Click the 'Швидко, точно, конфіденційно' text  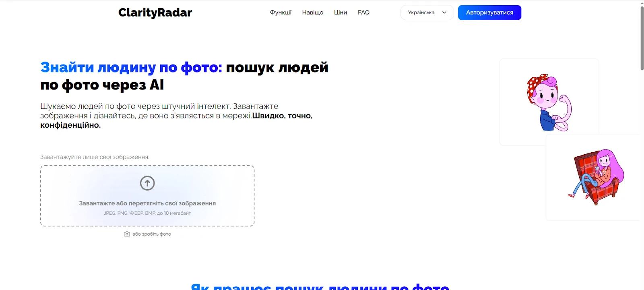coord(176,120)
